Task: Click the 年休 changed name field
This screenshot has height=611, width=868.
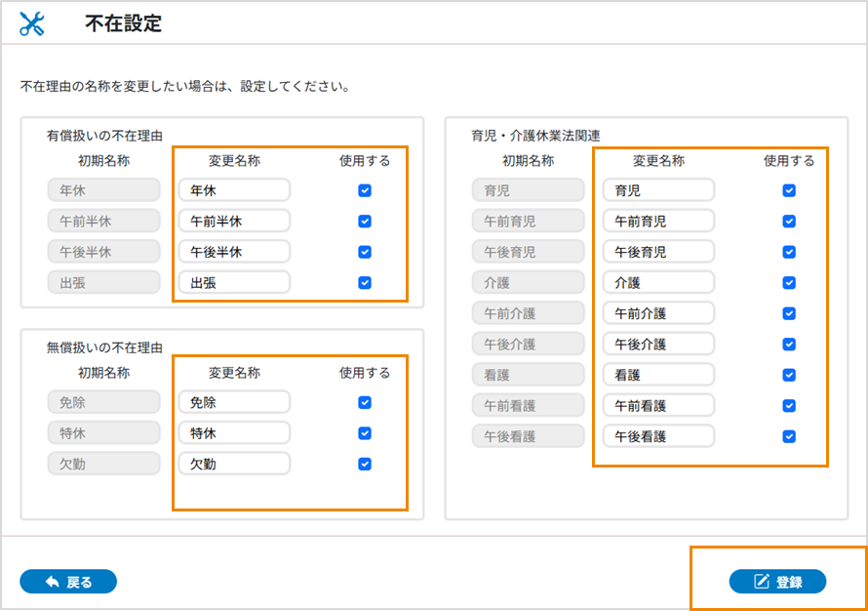Action: point(234,190)
